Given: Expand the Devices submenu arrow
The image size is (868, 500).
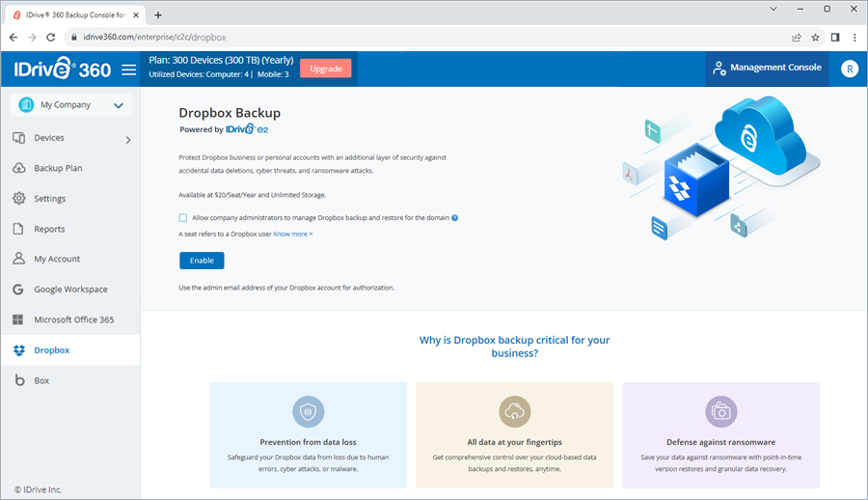Looking at the screenshot, I should click(x=128, y=140).
